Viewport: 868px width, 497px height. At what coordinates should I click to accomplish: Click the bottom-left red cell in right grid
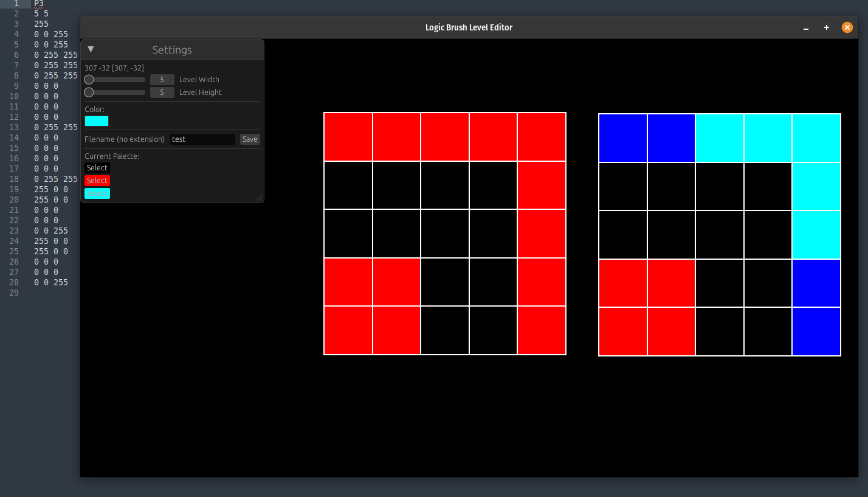623,332
